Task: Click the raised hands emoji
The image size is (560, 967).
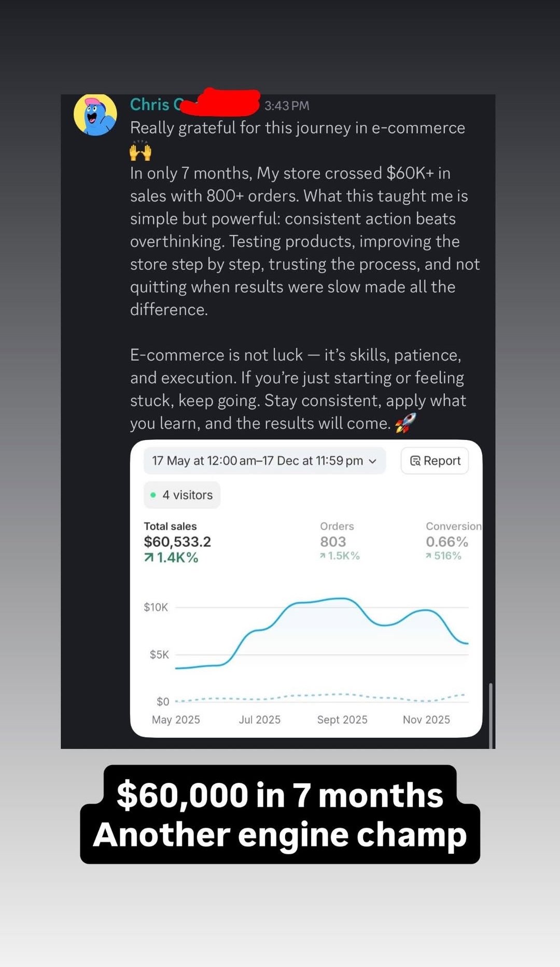Action: click(x=140, y=151)
